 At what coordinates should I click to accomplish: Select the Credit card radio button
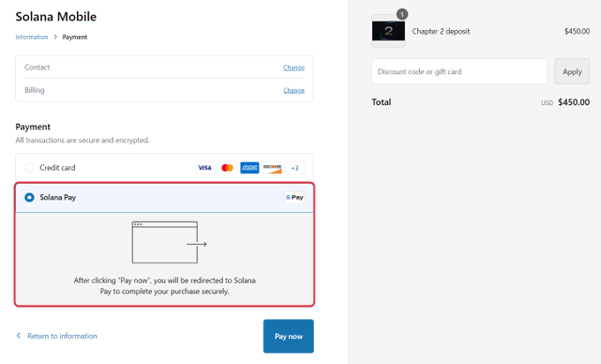pos(29,168)
